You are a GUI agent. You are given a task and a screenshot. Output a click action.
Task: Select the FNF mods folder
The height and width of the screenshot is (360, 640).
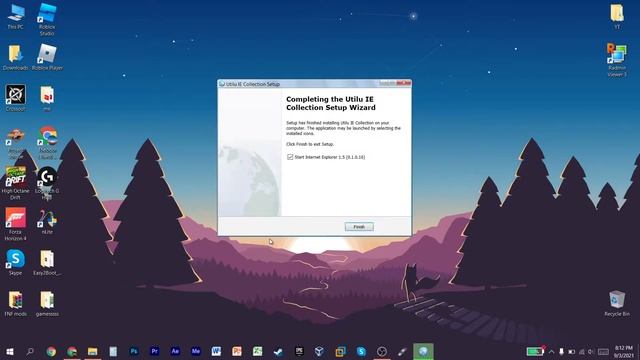pyautogui.click(x=16, y=303)
